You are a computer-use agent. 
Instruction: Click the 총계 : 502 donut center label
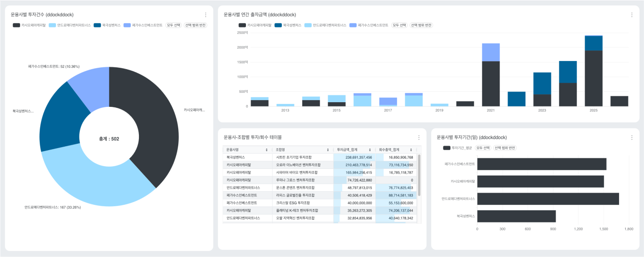(x=109, y=139)
